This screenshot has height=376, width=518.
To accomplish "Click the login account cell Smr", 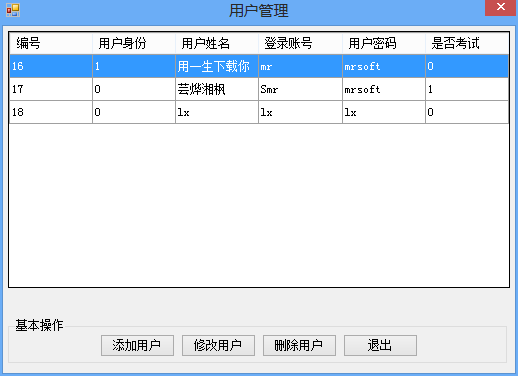I will tap(300, 89).
